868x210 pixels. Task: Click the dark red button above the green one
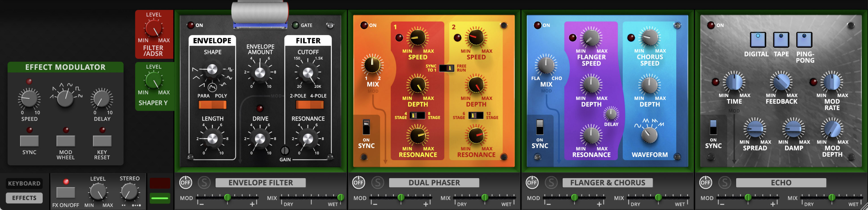160,183
